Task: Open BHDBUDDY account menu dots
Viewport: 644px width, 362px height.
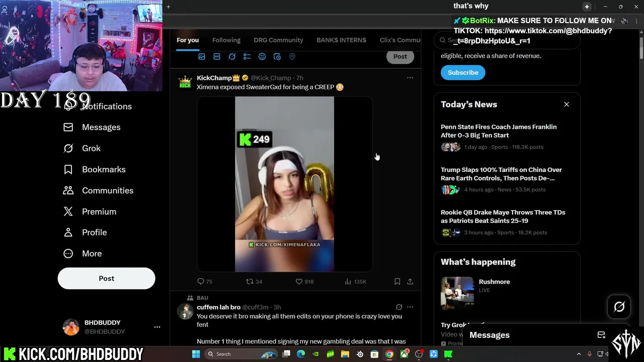Action: [x=157, y=327]
